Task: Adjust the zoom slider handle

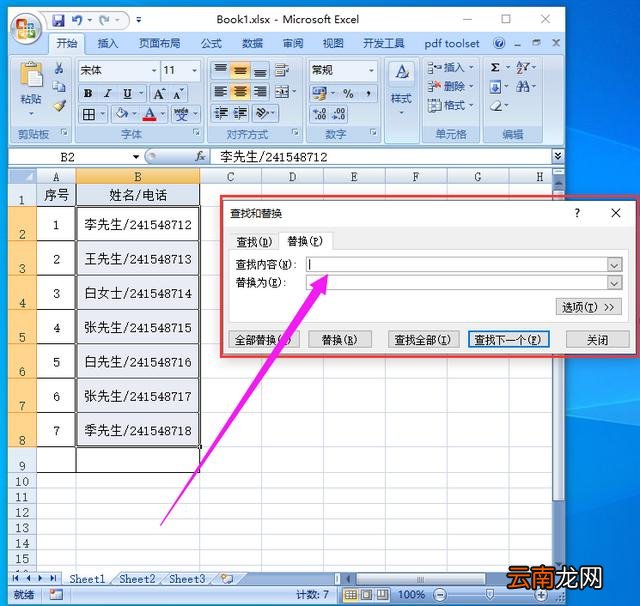Action: (x=490, y=595)
